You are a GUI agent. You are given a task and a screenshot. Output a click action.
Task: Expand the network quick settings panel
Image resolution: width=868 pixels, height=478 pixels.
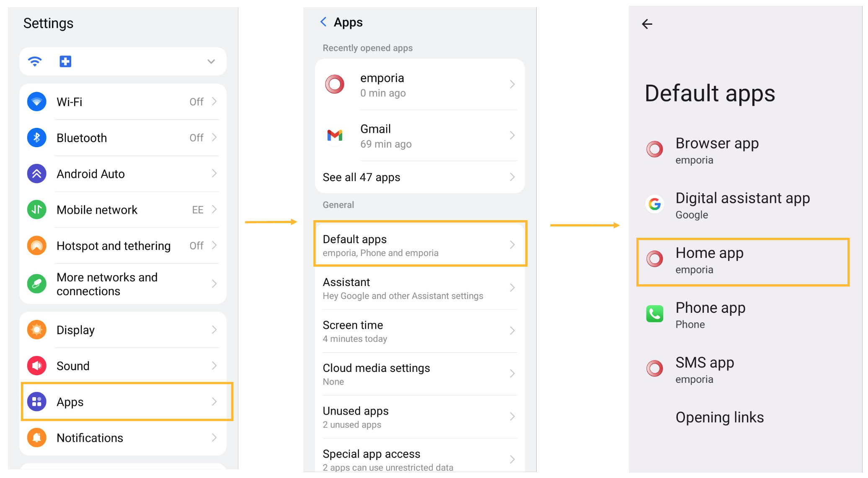[x=210, y=61]
